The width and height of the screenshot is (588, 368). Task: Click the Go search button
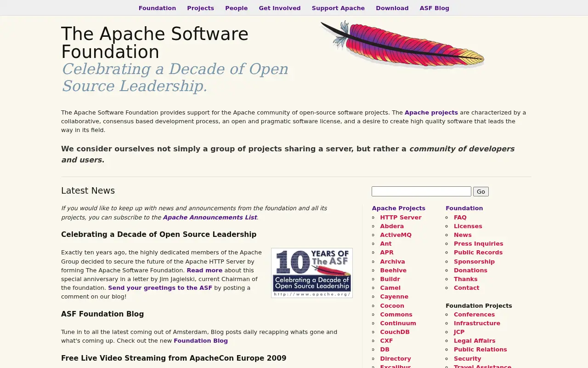[x=481, y=191]
